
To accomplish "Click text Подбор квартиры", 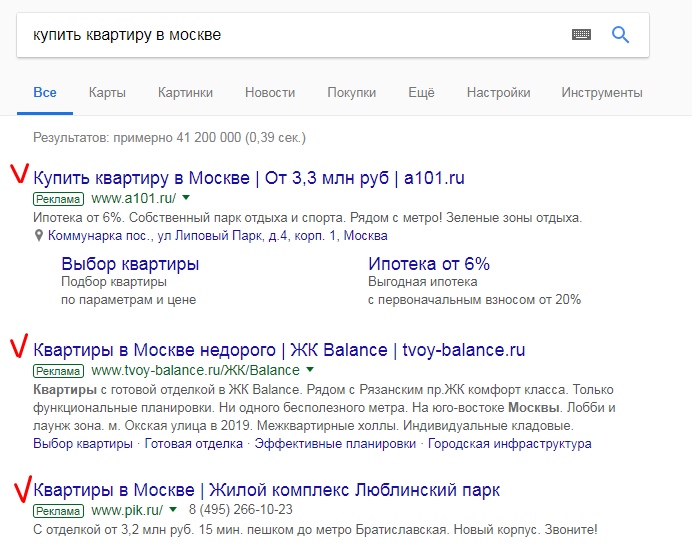I will click(x=114, y=281).
